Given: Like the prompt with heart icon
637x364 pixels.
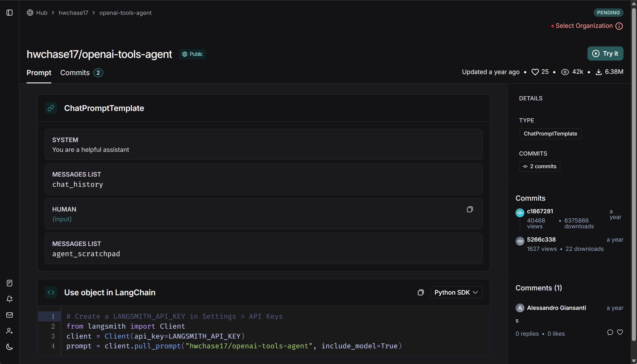Looking at the screenshot, I should (535, 72).
